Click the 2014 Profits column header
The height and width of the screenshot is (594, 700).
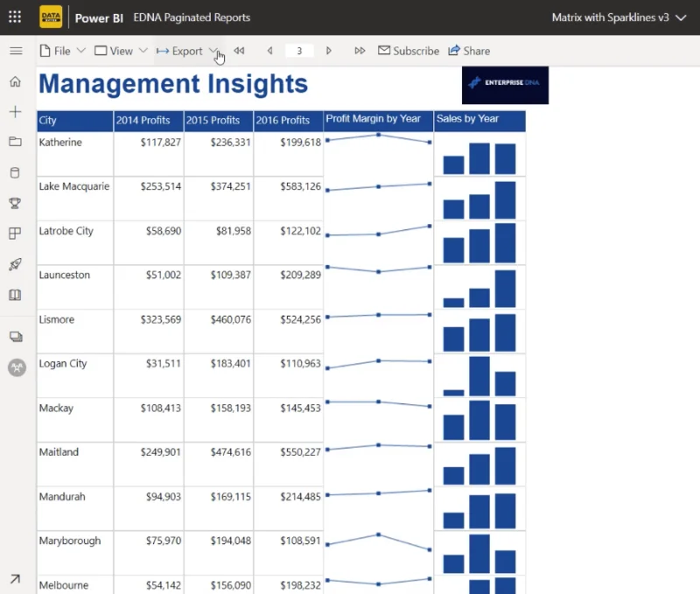pos(148,121)
